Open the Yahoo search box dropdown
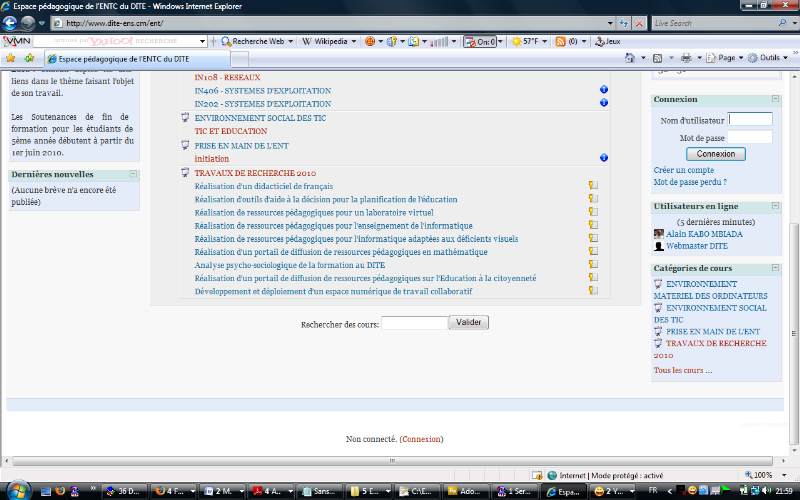 coord(203,41)
